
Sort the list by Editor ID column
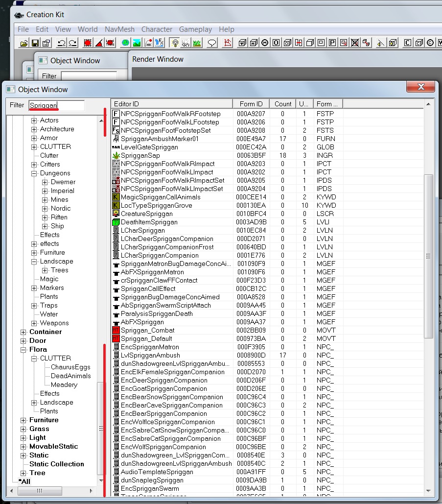172,104
